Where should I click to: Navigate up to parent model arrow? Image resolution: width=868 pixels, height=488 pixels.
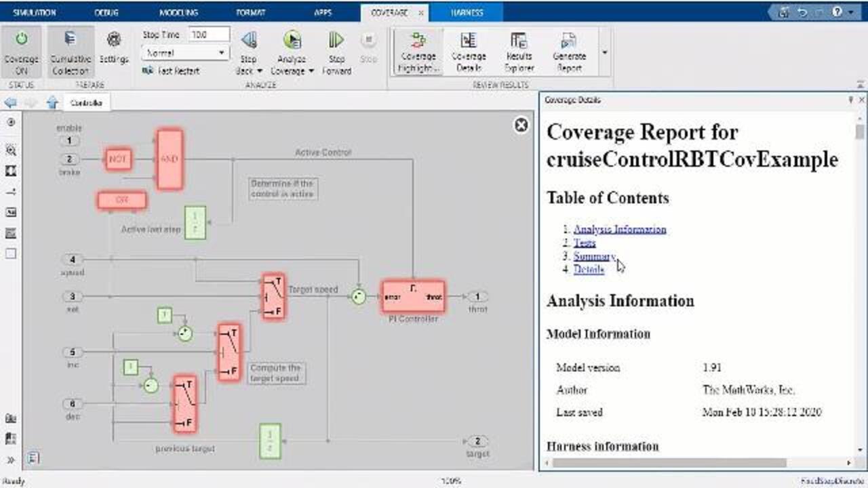(x=52, y=103)
